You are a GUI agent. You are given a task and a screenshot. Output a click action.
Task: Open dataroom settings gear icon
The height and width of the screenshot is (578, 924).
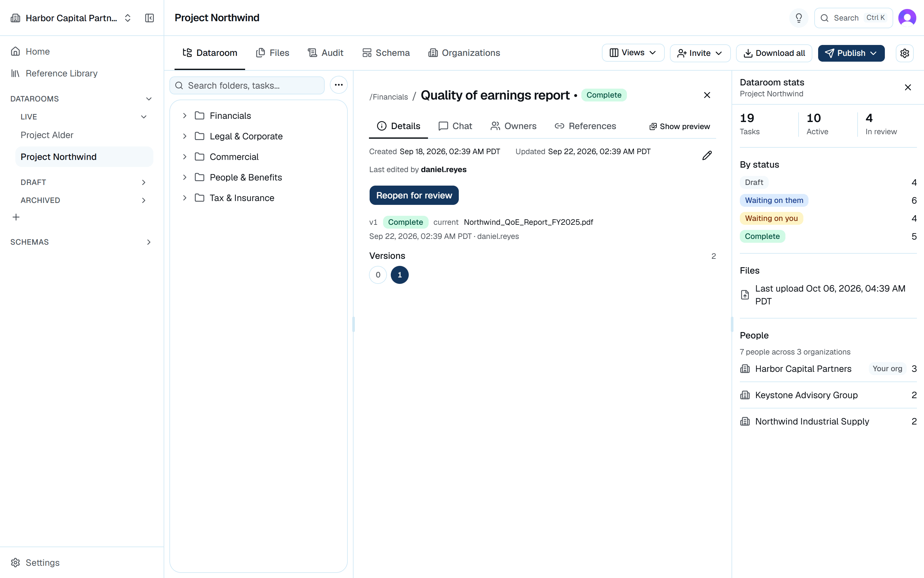904,53
